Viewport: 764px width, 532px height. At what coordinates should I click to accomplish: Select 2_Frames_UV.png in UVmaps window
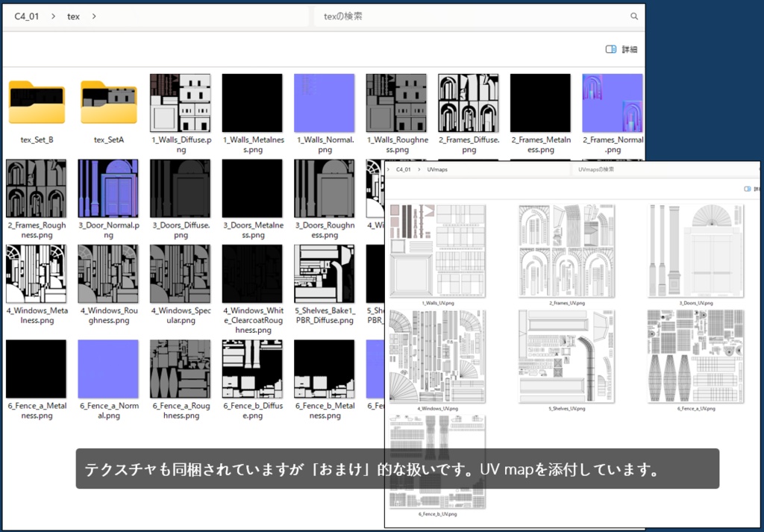pyautogui.click(x=567, y=251)
